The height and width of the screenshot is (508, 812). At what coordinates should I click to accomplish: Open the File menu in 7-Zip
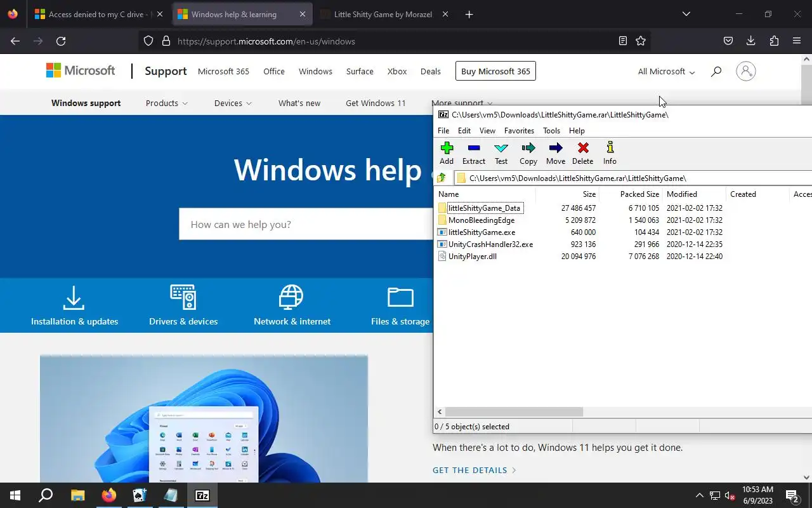coord(443,130)
